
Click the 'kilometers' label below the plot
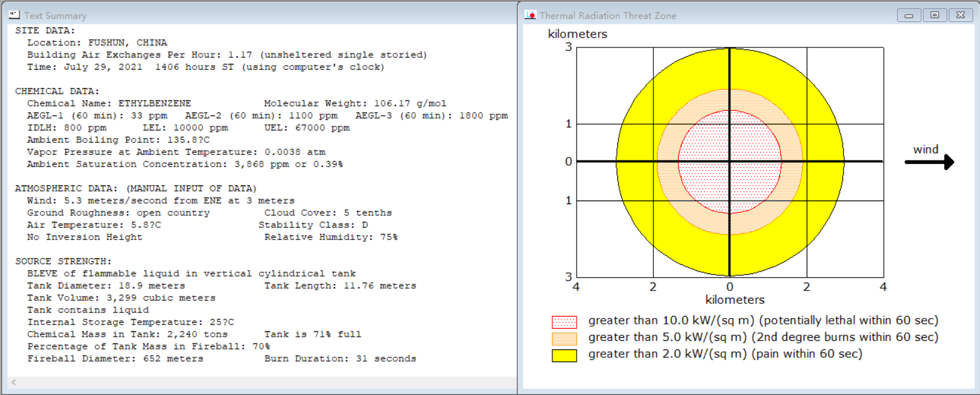[735, 300]
